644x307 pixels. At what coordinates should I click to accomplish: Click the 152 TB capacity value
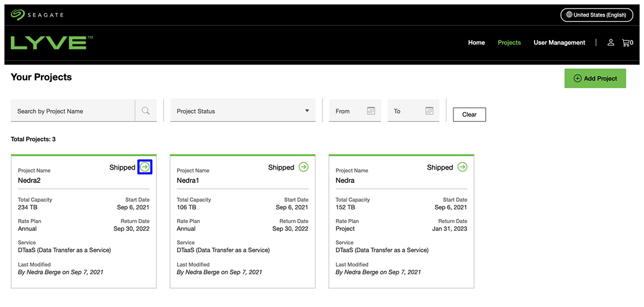[346, 207]
